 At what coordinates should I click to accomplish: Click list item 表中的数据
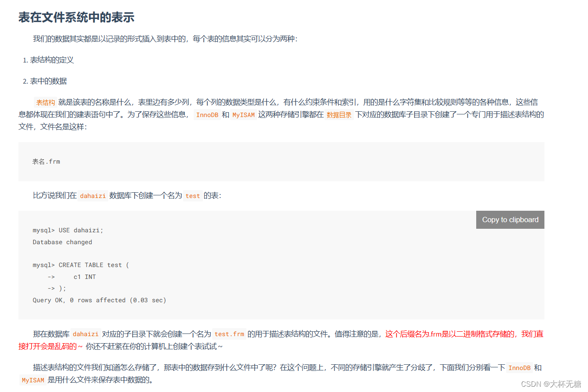tap(48, 81)
